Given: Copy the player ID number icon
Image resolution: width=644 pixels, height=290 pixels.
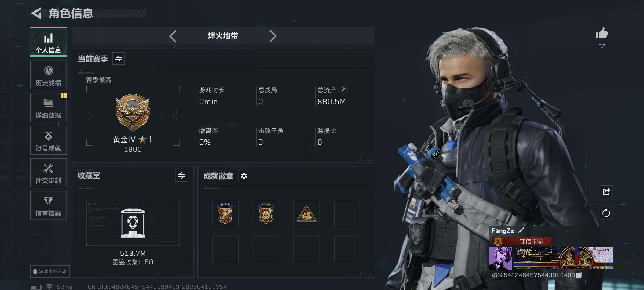Looking at the screenshot, I should pyautogui.click(x=579, y=275).
